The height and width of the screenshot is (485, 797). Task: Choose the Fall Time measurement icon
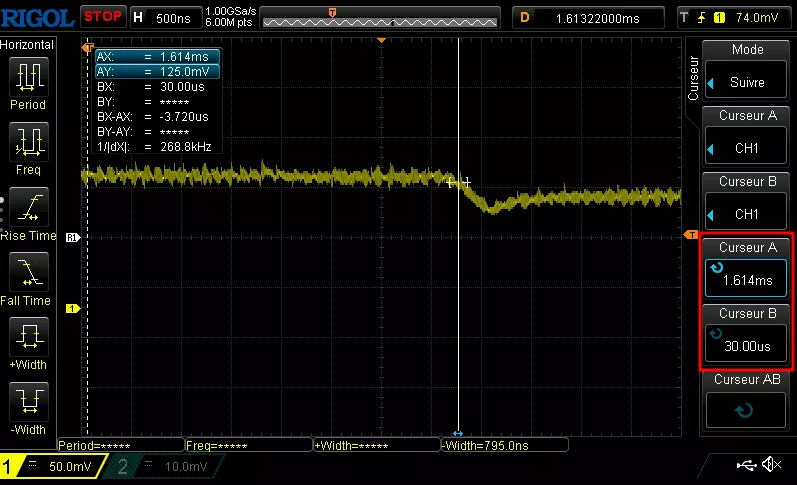pyautogui.click(x=28, y=272)
